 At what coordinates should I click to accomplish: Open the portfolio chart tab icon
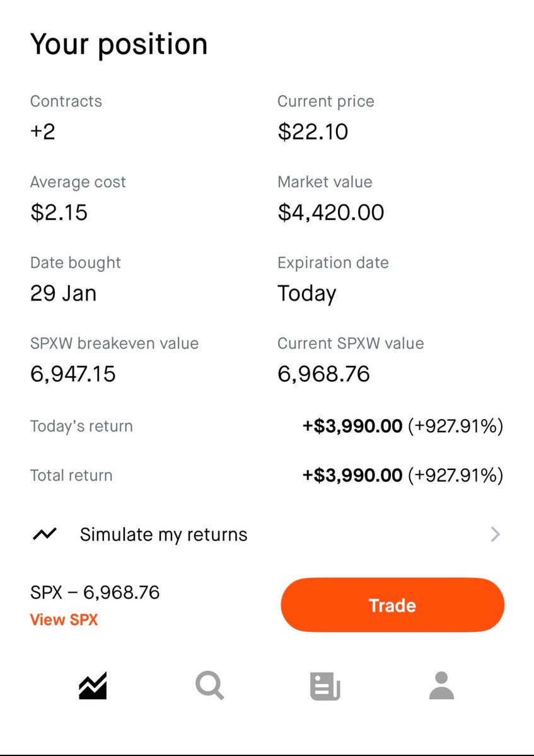(93, 685)
